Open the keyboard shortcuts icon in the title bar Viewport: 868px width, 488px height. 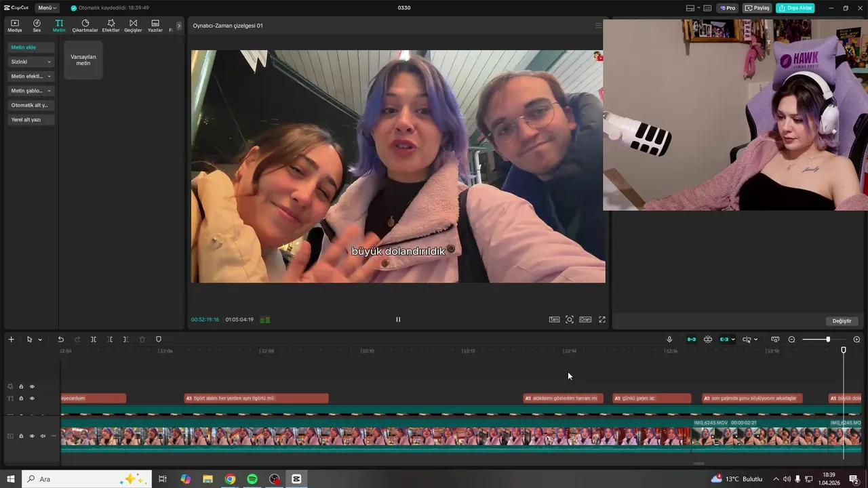[x=707, y=8]
